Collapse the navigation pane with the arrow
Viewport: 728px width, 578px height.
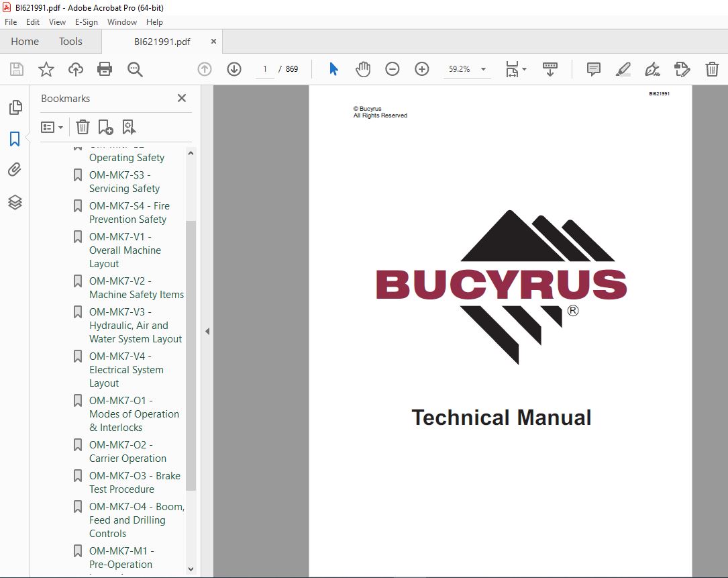tap(207, 331)
